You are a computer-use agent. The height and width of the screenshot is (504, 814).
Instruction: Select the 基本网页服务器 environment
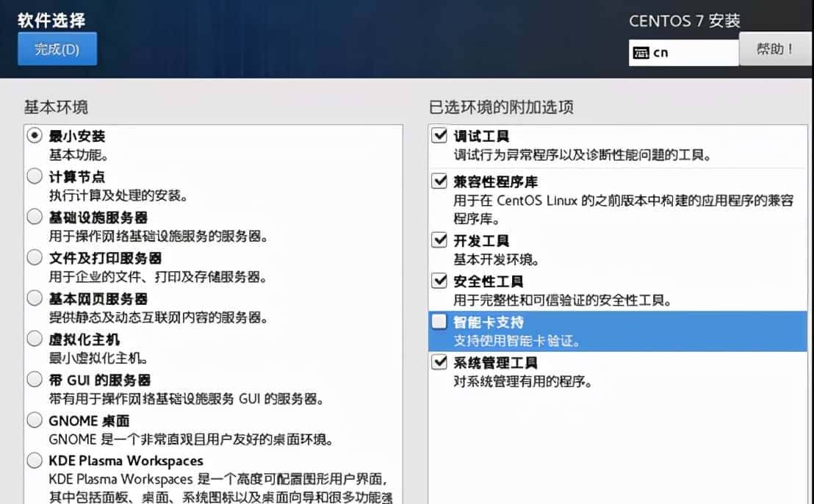(x=33, y=298)
